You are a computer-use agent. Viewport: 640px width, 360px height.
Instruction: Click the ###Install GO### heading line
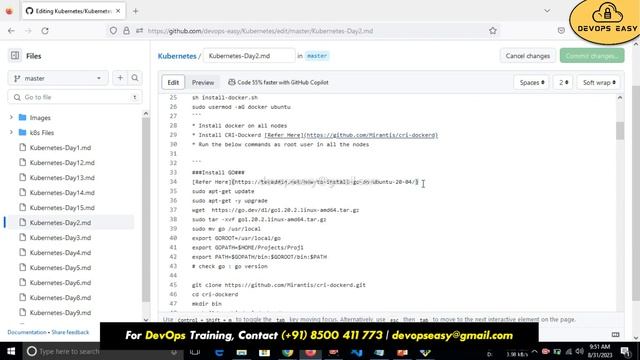pos(218,172)
